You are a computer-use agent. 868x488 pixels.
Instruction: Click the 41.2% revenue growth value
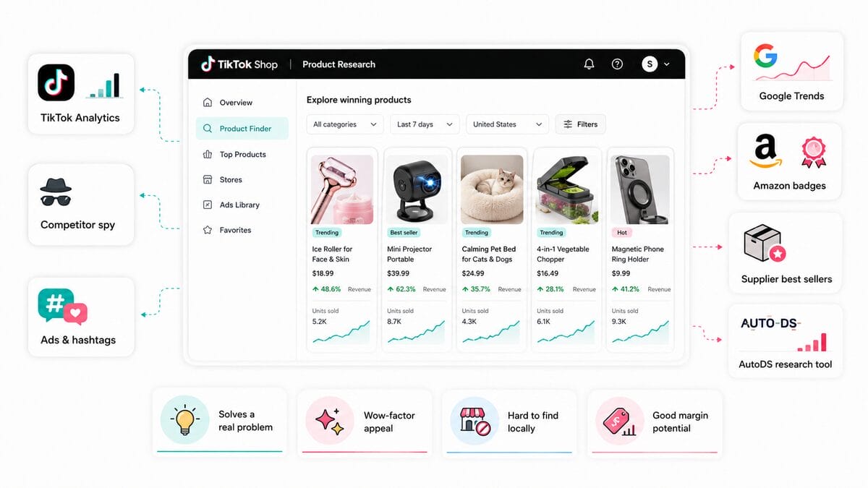[626, 289]
